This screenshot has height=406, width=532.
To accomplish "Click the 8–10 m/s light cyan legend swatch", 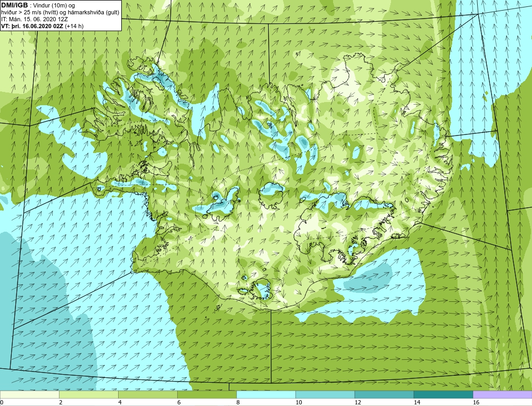I will pyautogui.click(x=265, y=394).
